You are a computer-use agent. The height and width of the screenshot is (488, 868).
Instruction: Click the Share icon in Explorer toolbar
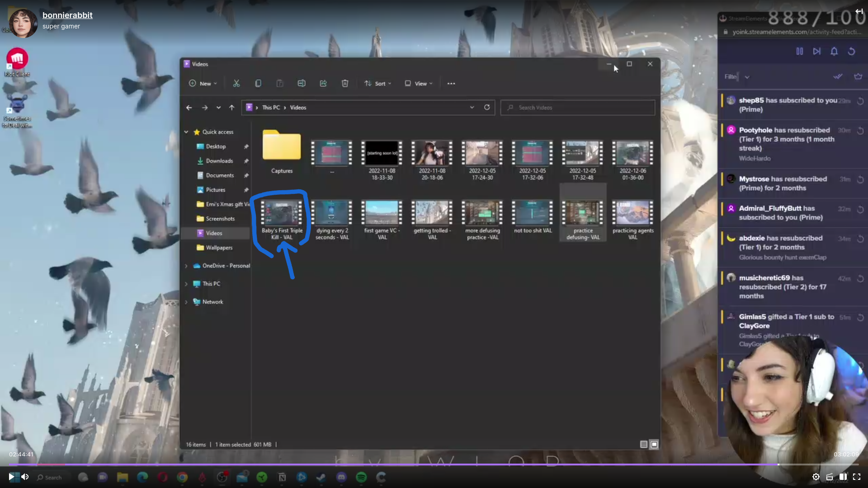click(x=323, y=84)
